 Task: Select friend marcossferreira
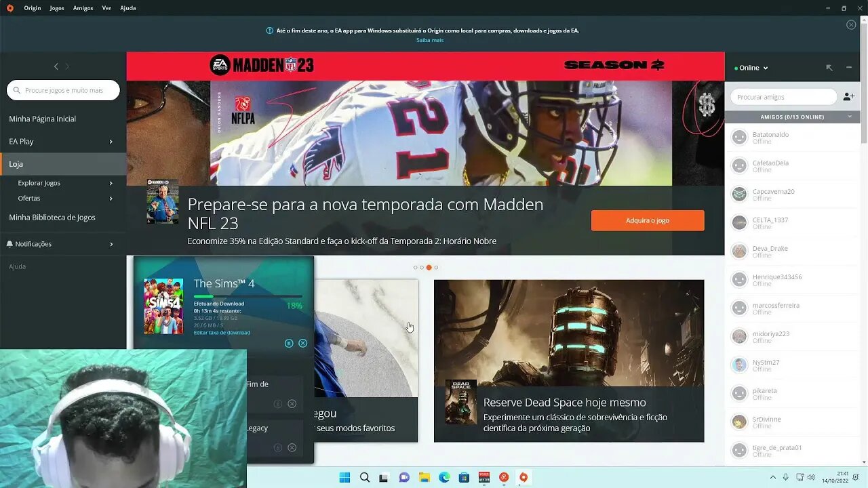(793, 308)
